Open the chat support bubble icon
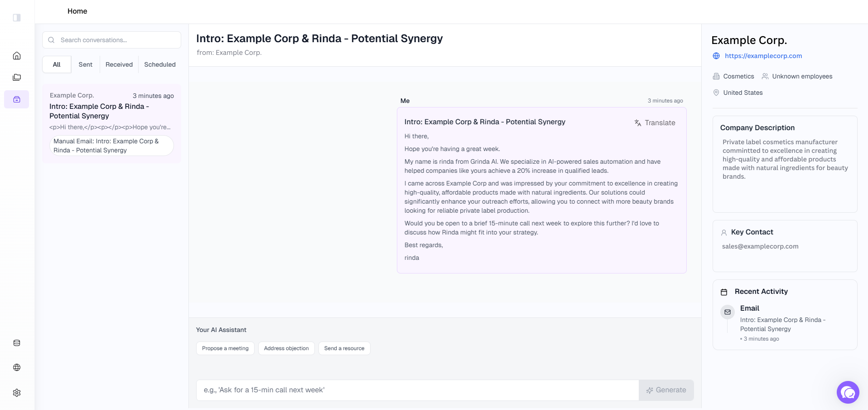The height and width of the screenshot is (410, 868). click(x=848, y=392)
